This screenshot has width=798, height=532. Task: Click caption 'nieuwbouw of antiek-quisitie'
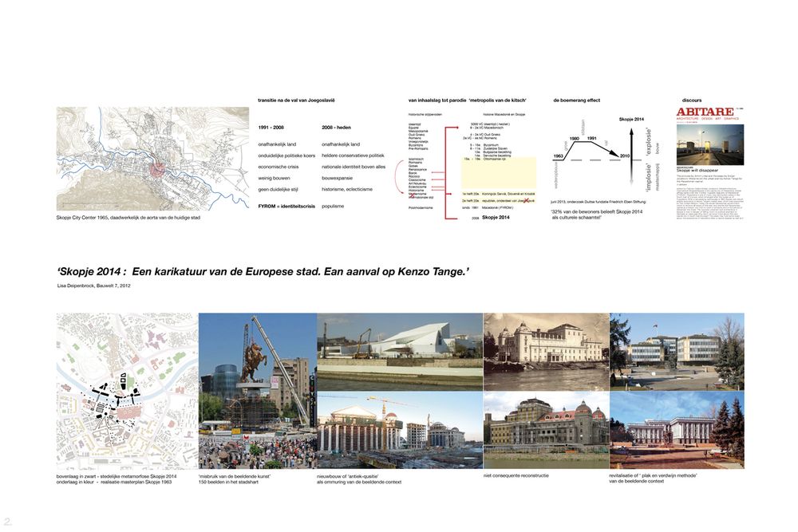point(348,476)
